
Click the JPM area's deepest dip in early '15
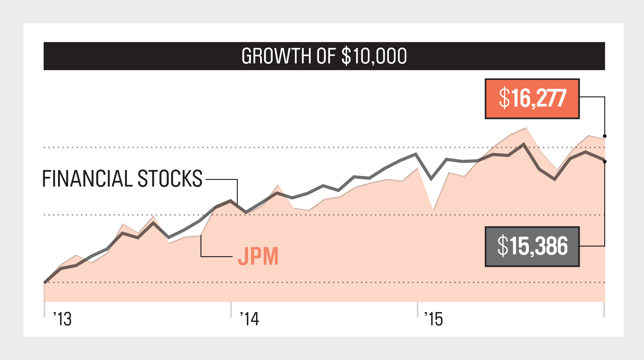(x=433, y=209)
